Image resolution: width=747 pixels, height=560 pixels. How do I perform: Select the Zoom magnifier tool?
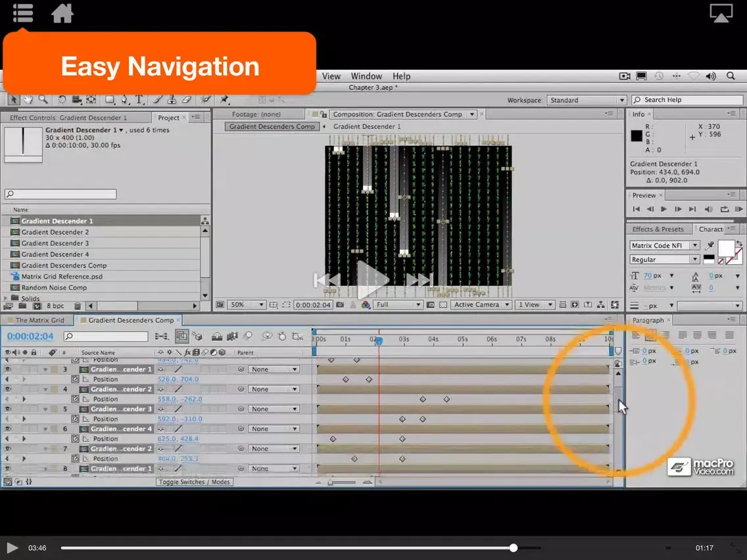pos(43,99)
